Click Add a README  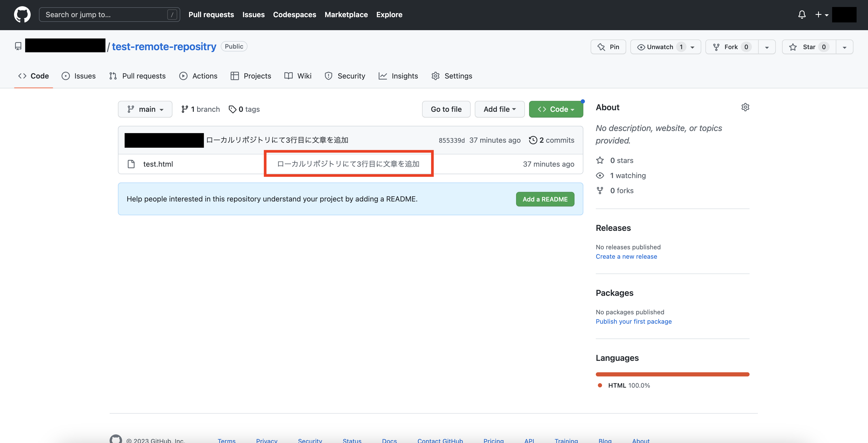tap(545, 199)
